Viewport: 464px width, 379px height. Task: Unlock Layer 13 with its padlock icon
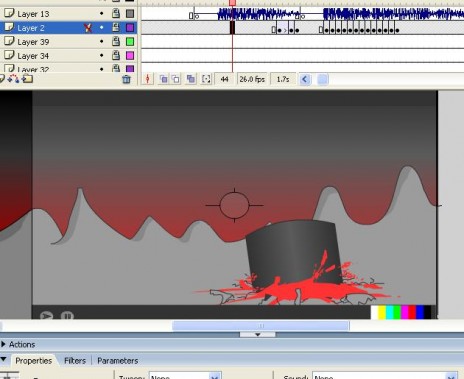pos(116,13)
